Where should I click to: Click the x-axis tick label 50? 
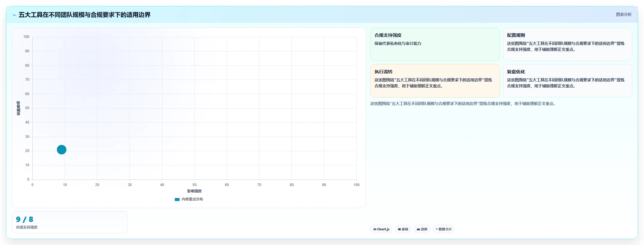[x=194, y=185]
